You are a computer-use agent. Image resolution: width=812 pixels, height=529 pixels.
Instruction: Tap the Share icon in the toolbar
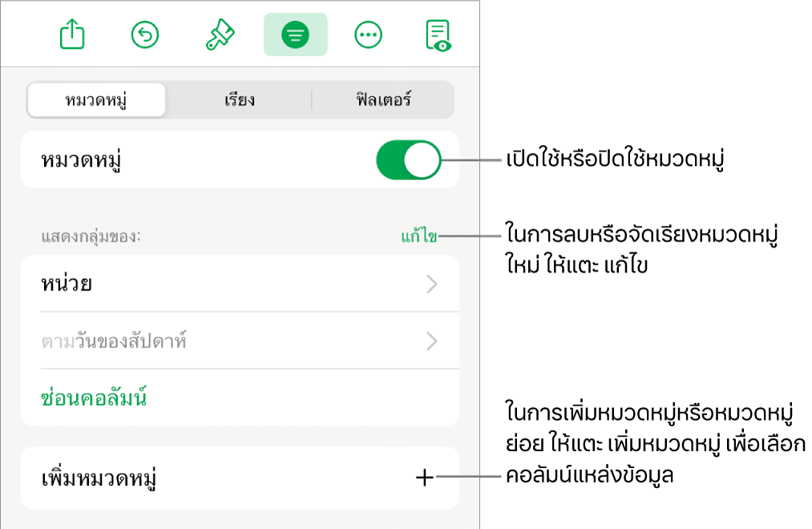click(72, 34)
